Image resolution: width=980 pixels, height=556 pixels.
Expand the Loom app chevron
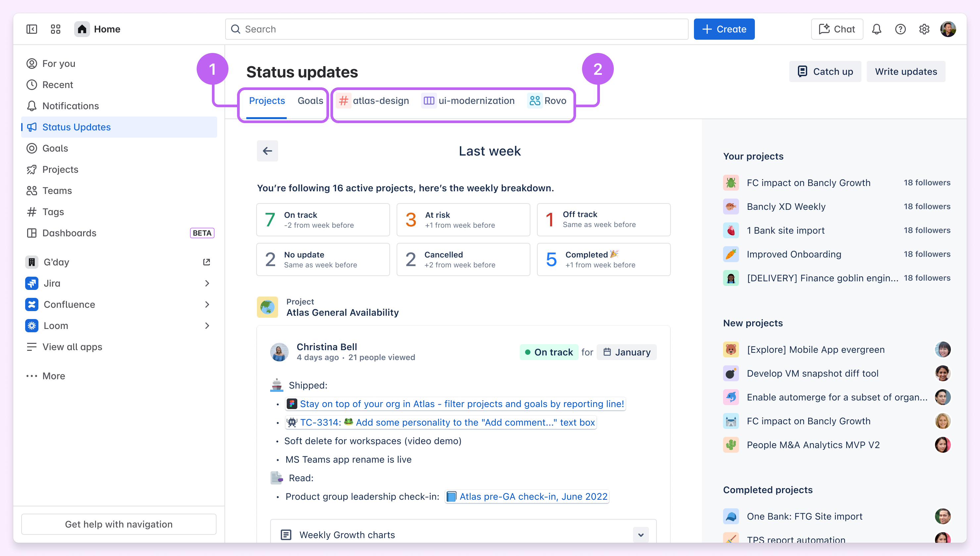click(207, 326)
